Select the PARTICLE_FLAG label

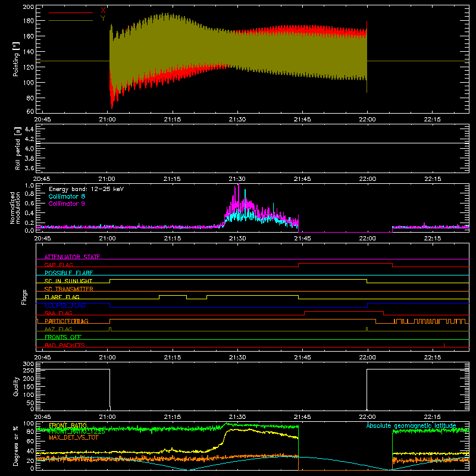[x=67, y=321]
